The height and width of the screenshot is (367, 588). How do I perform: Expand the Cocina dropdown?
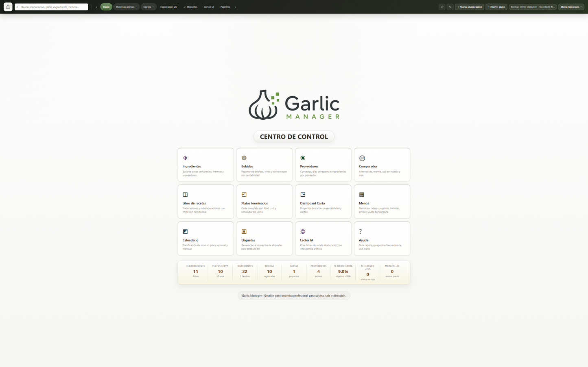pos(149,7)
